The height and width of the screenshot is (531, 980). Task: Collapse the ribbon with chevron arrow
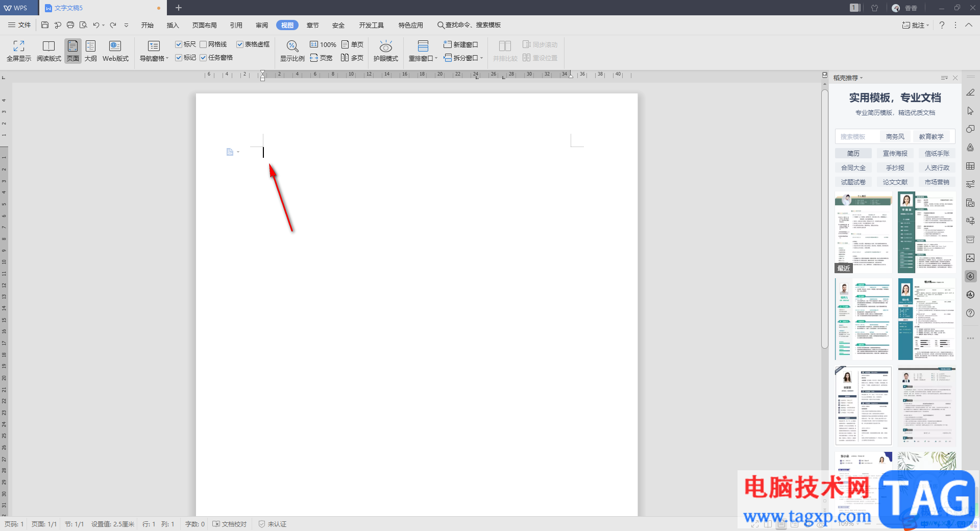click(x=969, y=25)
